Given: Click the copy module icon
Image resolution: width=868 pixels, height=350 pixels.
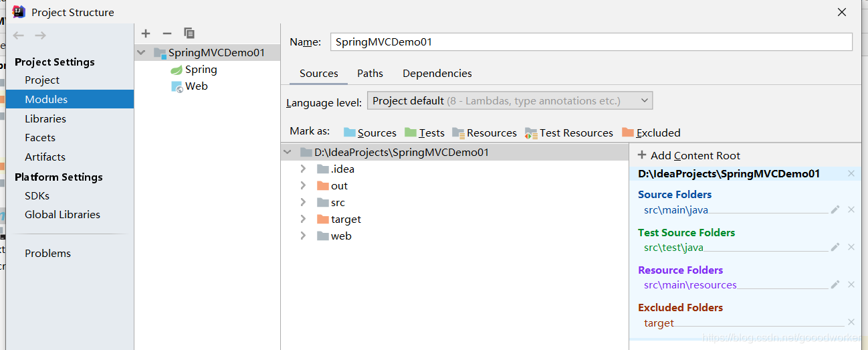Looking at the screenshot, I should (x=189, y=33).
